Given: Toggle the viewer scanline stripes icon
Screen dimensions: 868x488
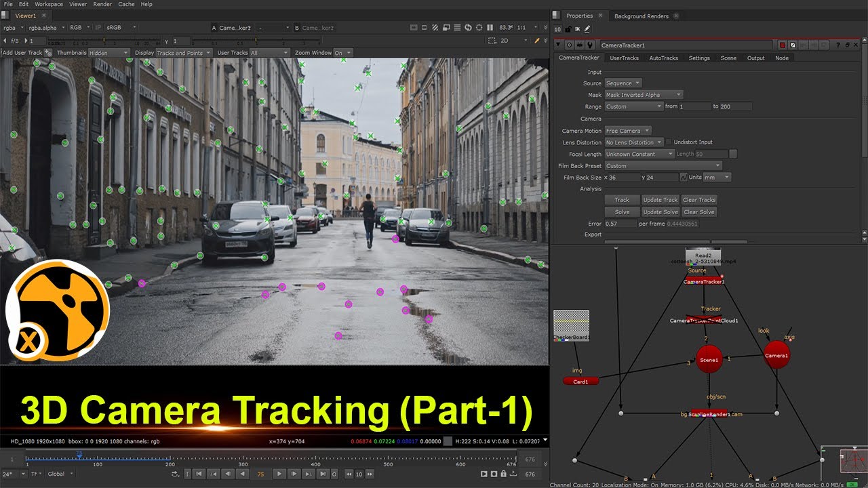Looking at the screenshot, I should pyautogui.click(x=457, y=28).
